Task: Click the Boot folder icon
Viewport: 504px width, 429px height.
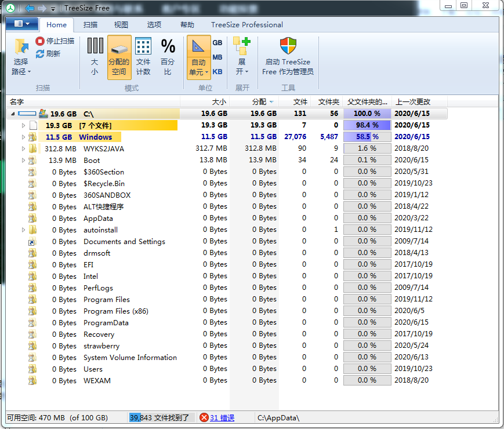Action: (32, 160)
